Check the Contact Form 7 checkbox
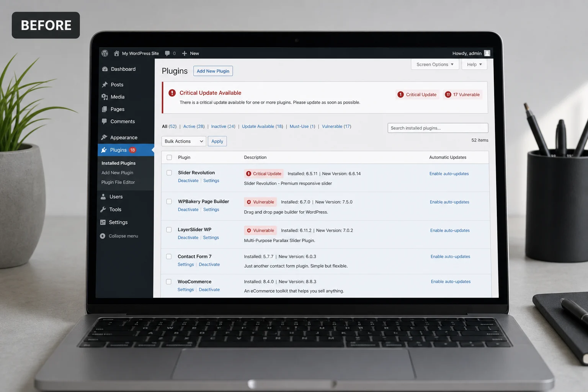Image resolution: width=588 pixels, height=392 pixels. [x=169, y=256]
